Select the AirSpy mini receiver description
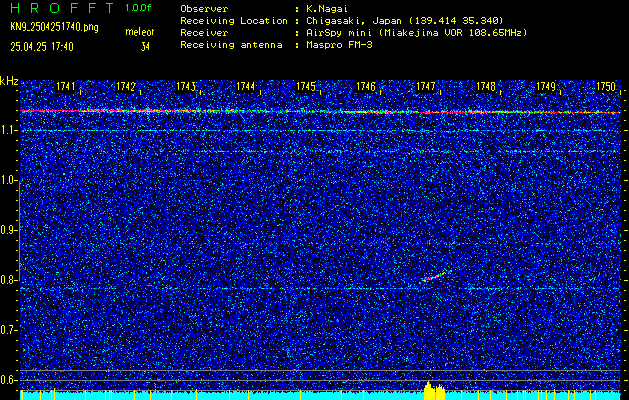This screenshot has height=400, width=629. (417, 32)
